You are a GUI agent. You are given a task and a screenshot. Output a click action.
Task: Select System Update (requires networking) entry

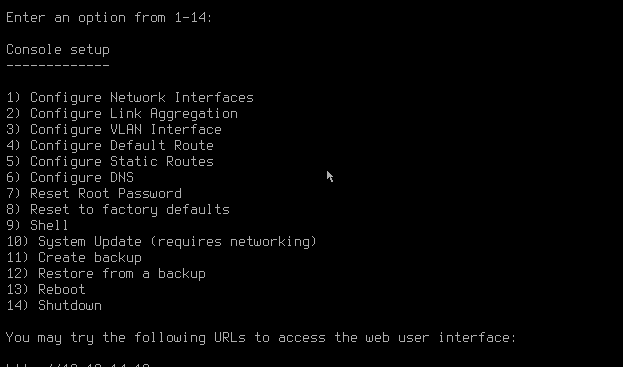pos(161,241)
